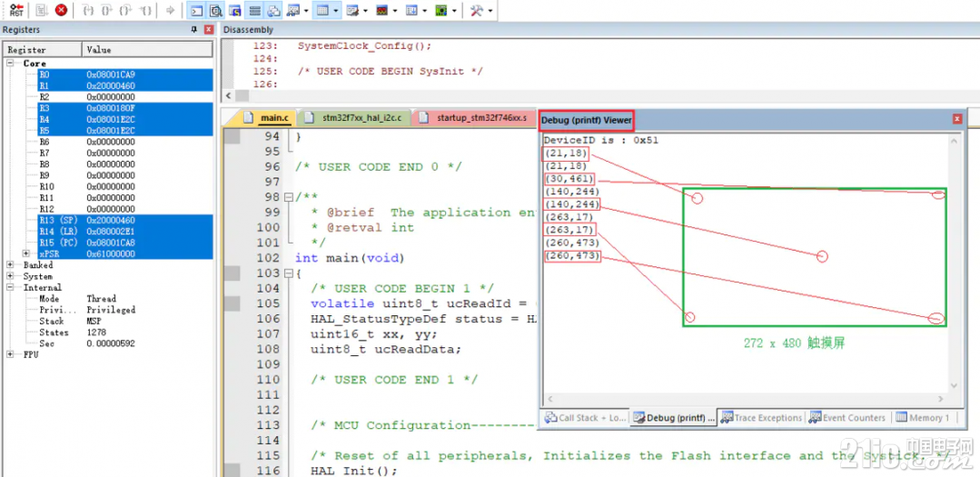The width and height of the screenshot is (980, 477).
Task: Open the Event Counters tab
Action: [847, 418]
